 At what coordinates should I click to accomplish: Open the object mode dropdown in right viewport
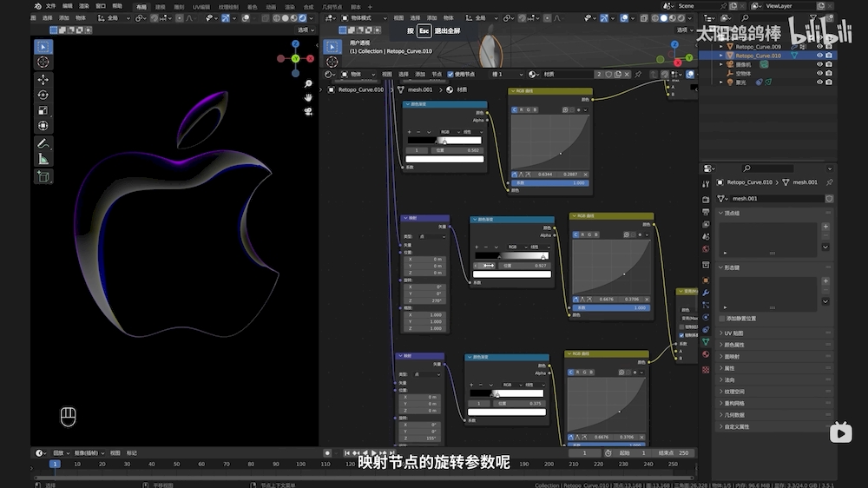[x=365, y=18]
